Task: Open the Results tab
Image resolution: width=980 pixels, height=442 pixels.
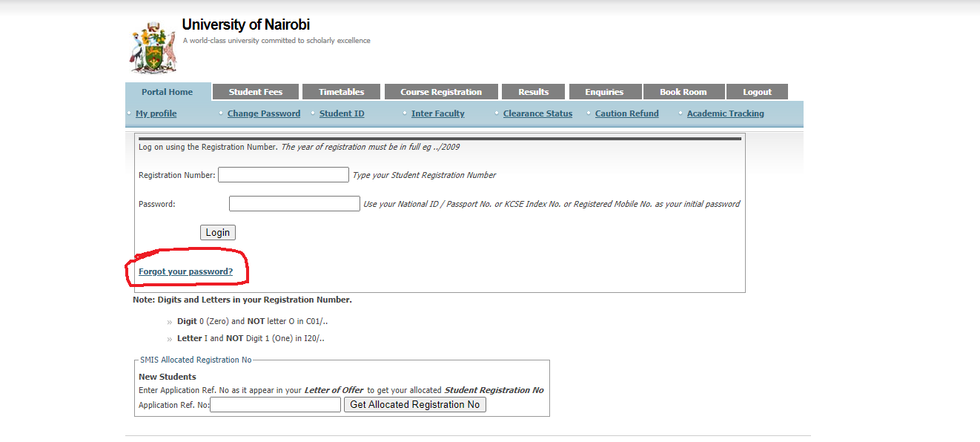Action: point(534,92)
